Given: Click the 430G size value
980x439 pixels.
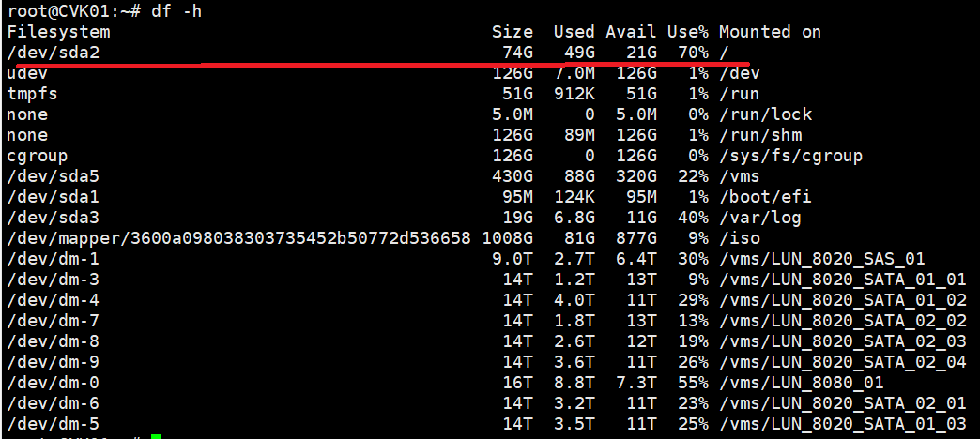Looking at the screenshot, I should point(513,176).
